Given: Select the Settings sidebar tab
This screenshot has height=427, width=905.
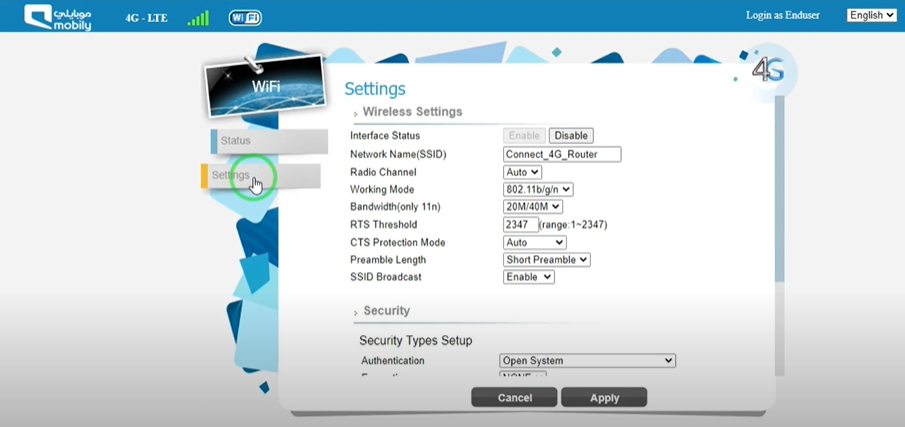Looking at the screenshot, I should [x=262, y=176].
